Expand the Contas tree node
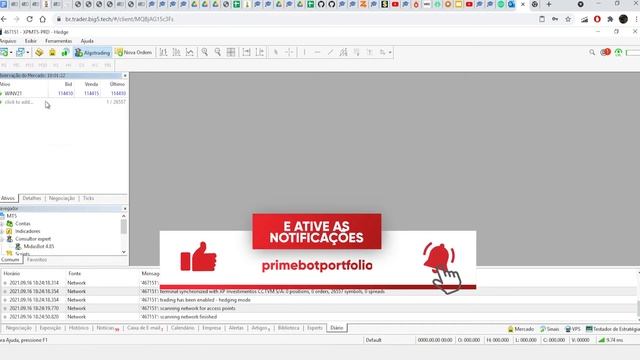The width and height of the screenshot is (640, 360). [x=2, y=224]
